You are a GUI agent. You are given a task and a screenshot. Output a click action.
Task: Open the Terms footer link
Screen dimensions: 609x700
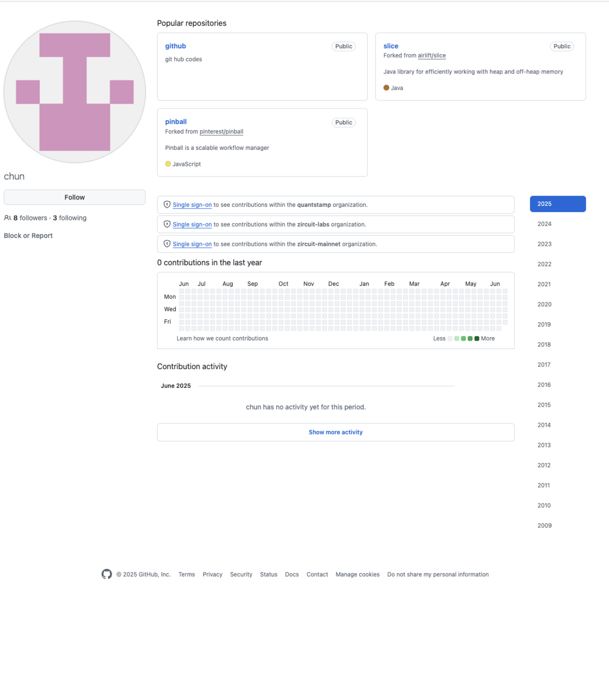tap(187, 575)
